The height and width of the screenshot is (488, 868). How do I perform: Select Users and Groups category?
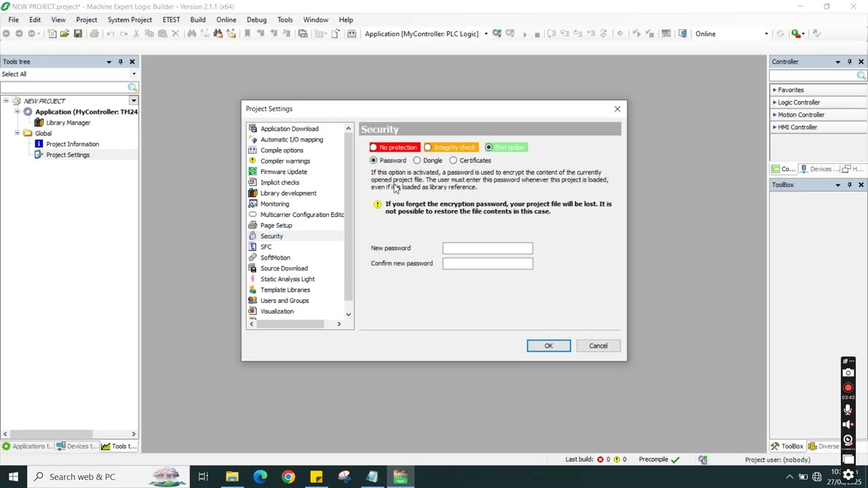click(284, 301)
